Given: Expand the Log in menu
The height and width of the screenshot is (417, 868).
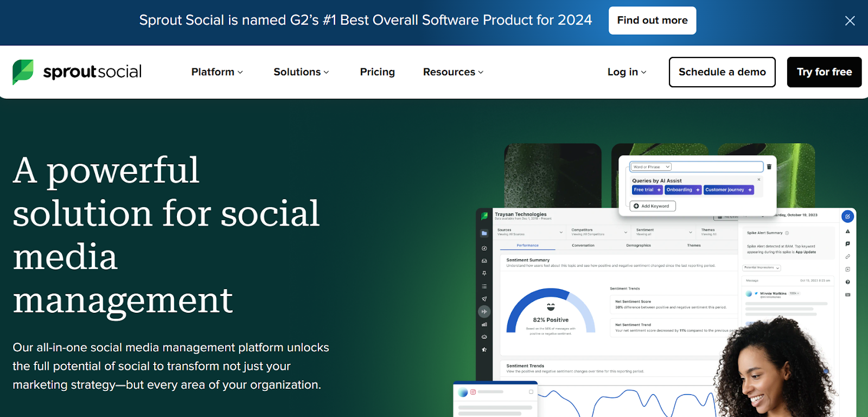Looking at the screenshot, I should click(x=627, y=72).
